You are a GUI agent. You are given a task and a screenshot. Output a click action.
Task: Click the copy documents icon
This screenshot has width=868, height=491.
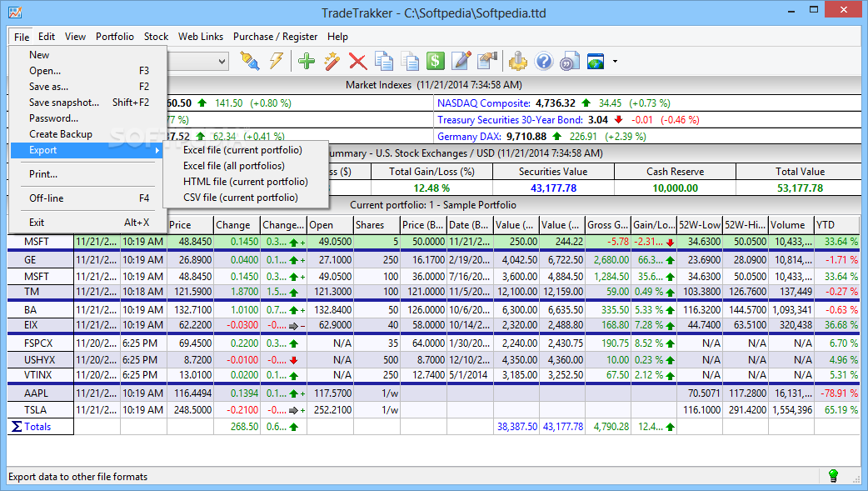[x=384, y=61]
